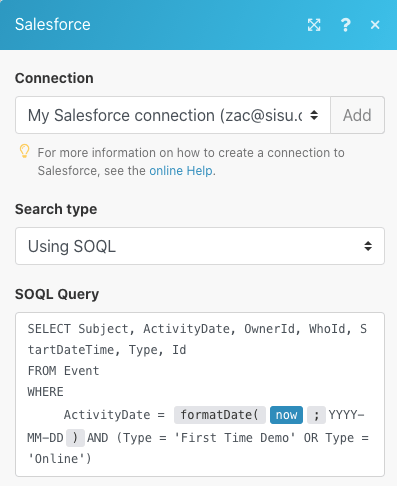
Task: Click the Salesforce dialog title
Action: (x=53, y=24)
